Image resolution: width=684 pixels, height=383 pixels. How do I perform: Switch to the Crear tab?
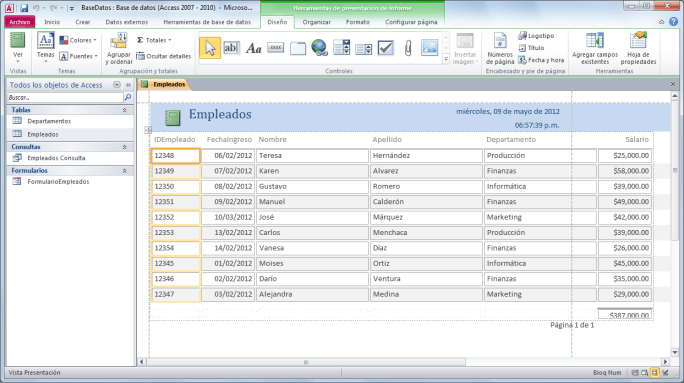pos(82,22)
